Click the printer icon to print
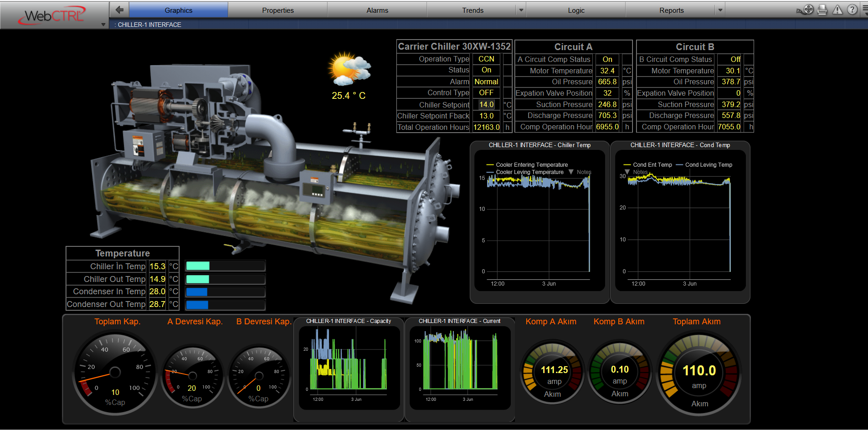Image resolution: width=868 pixels, height=430 pixels. click(822, 10)
